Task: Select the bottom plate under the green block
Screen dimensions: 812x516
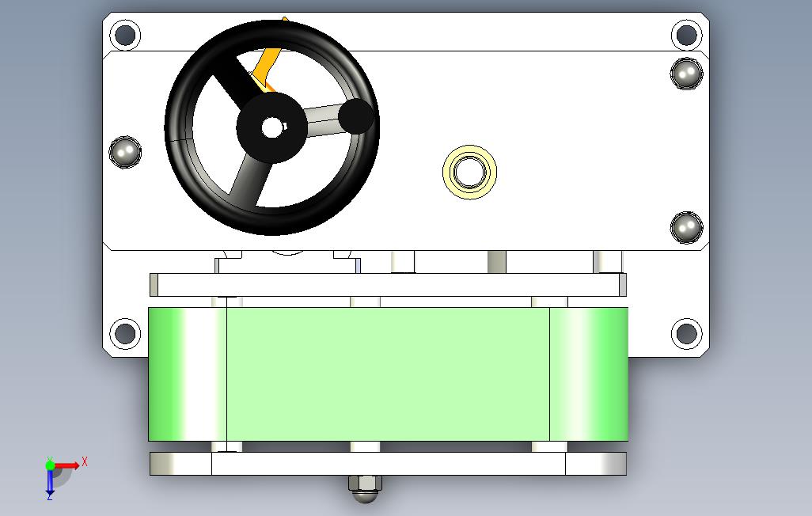Action: [x=388, y=464]
